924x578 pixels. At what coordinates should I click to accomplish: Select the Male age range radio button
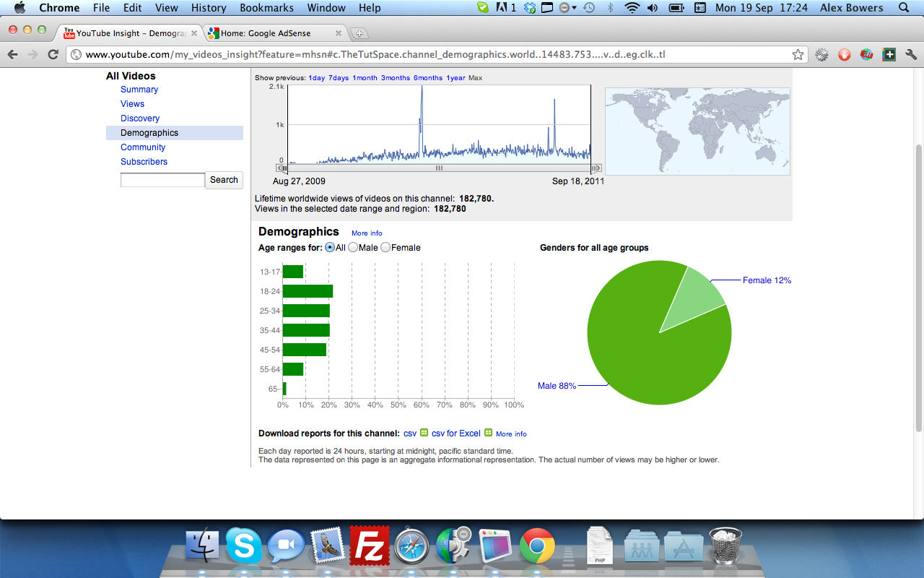(x=353, y=248)
